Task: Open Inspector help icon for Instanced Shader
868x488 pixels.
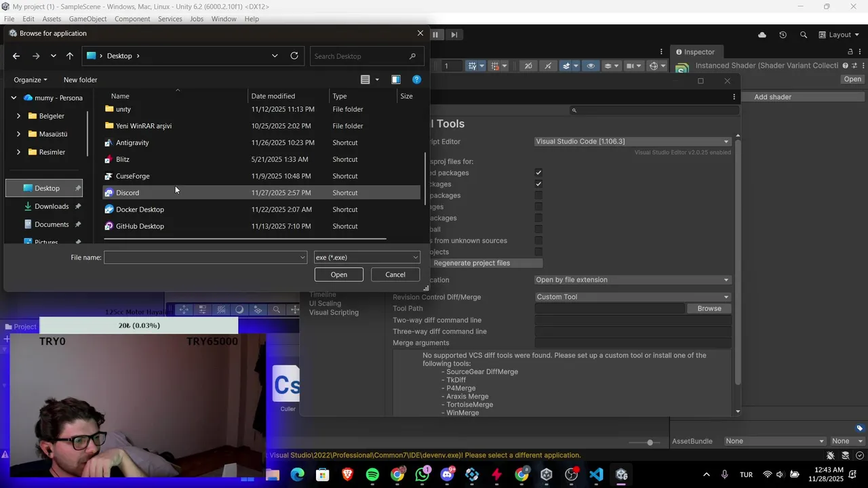Action: pos(845,66)
